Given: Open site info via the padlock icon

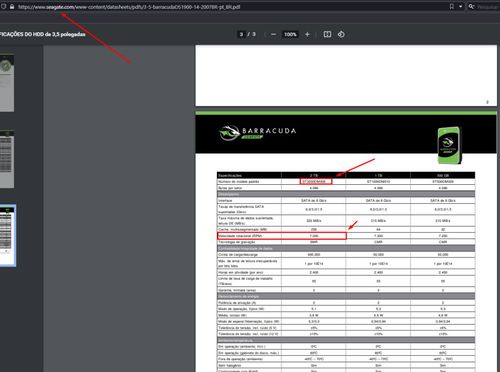Looking at the screenshot, I should point(12,7).
